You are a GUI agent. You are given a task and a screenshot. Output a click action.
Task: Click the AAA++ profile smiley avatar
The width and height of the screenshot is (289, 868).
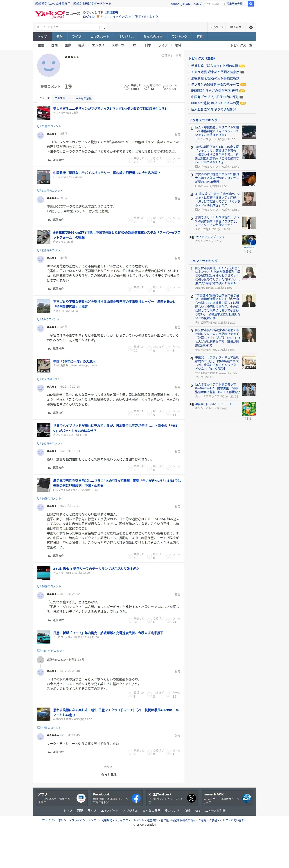[x=48, y=66]
